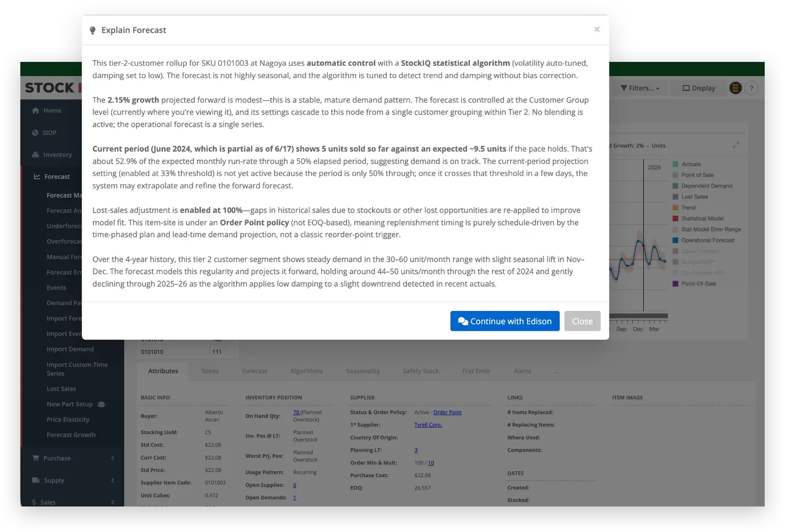Toggle Actuals series in chart legend
This screenshot has height=532, width=785.
(687, 164)
